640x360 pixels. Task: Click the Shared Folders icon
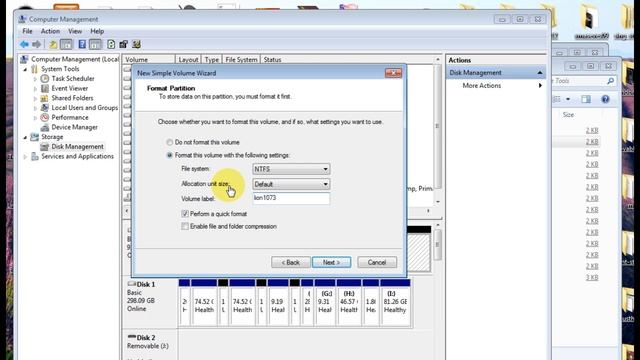[45, 98]
